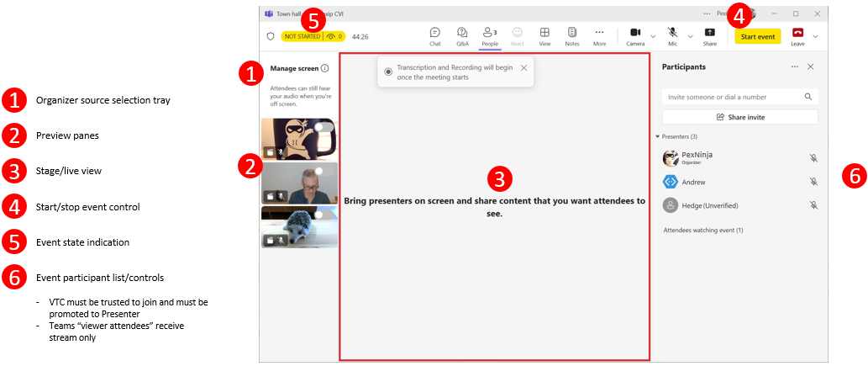Open the Camera options dropdown arrow

click(653, 36)
